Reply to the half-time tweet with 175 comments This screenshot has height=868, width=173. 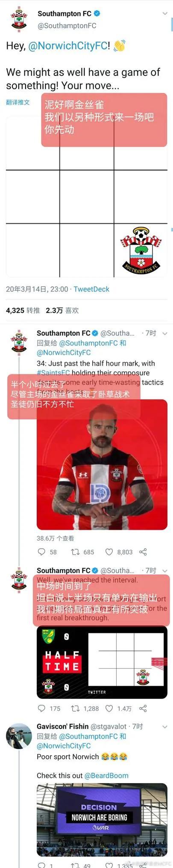pos(41,708)
